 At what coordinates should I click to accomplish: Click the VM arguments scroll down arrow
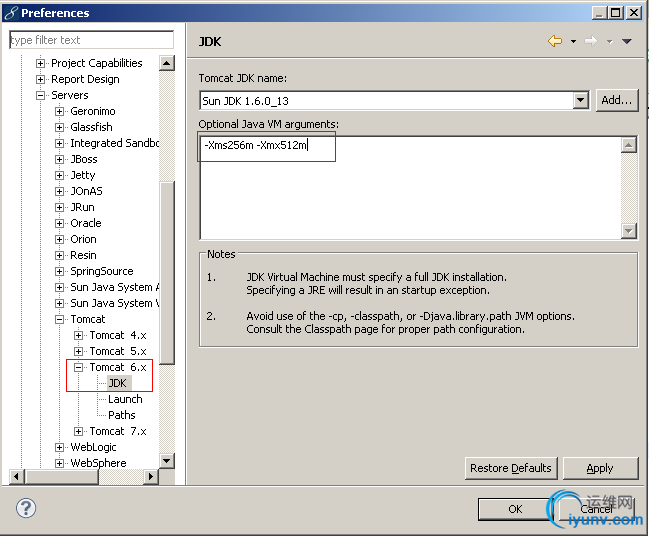click(x=629, y=231)
